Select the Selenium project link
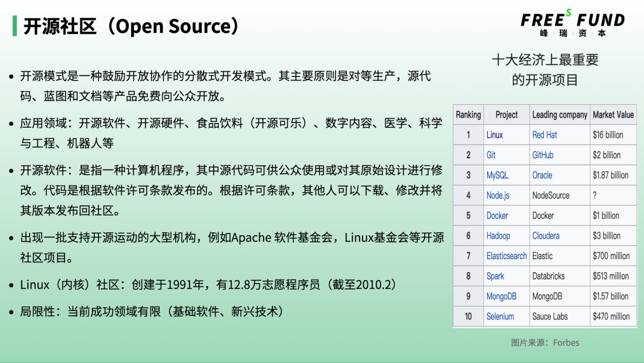644x363 pixels. coord(500,316)
